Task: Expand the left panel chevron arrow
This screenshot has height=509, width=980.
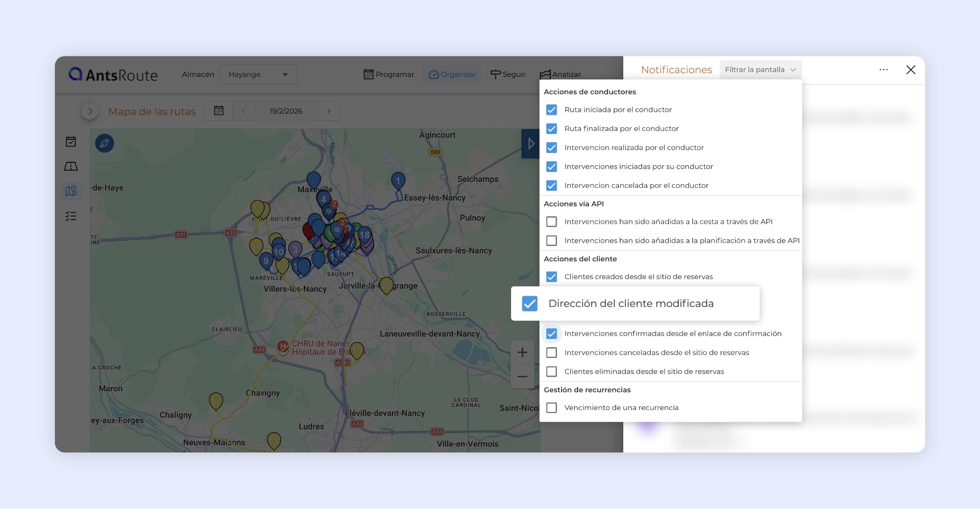Action: [90, 111]
